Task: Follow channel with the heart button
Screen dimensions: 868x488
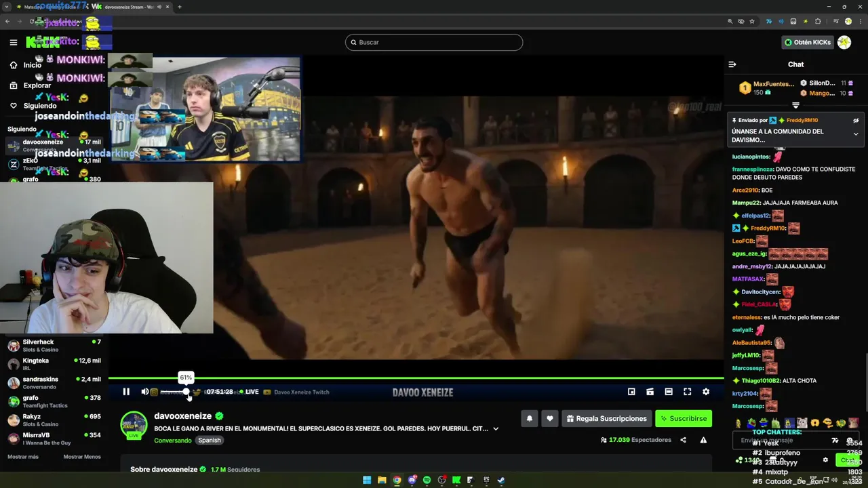Action: pyautogui.click(x=550, y=418)
